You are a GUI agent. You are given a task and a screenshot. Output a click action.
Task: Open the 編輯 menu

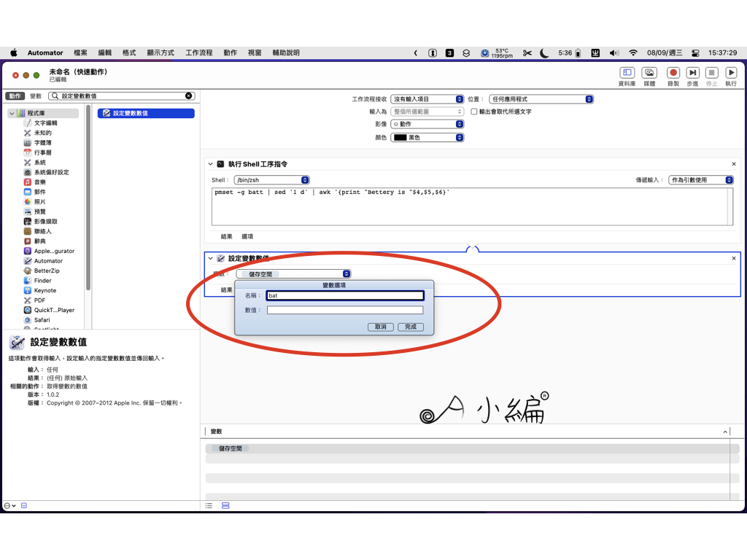(105, 52)
